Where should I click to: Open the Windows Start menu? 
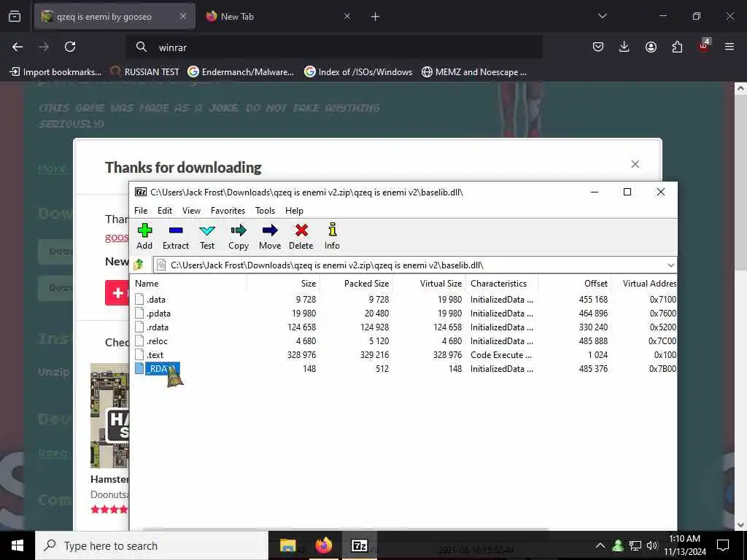(x=18, y=545)
